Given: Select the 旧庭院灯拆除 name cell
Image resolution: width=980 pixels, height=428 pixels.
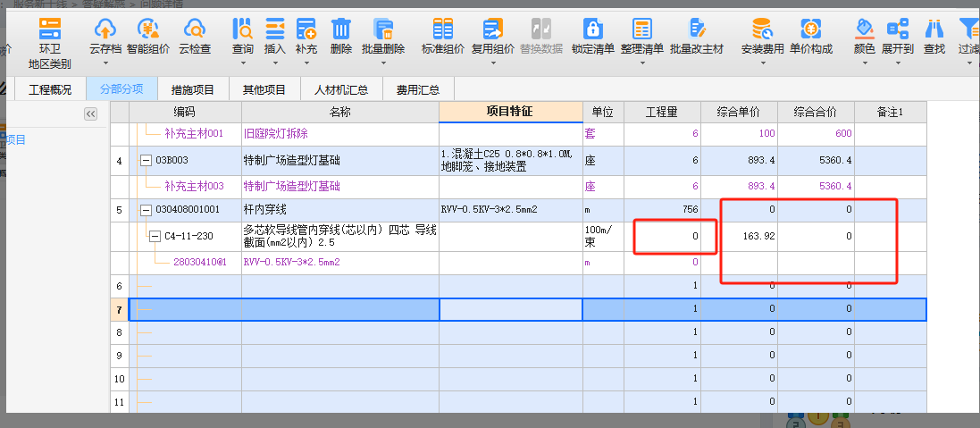Looking at the screenshot, I should [x=340, y=134].
